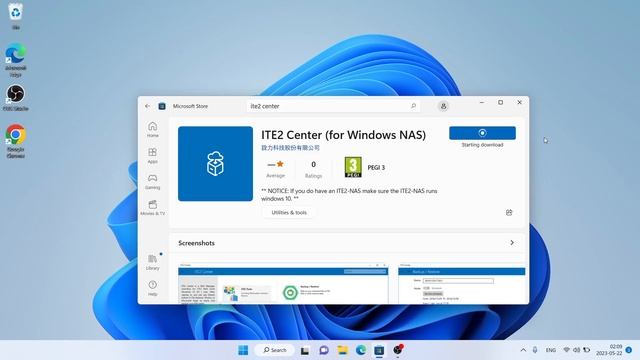The width and height of the screenshot is (640, 360).
Task: Open the user profile account icon
Action: [443, 106]
